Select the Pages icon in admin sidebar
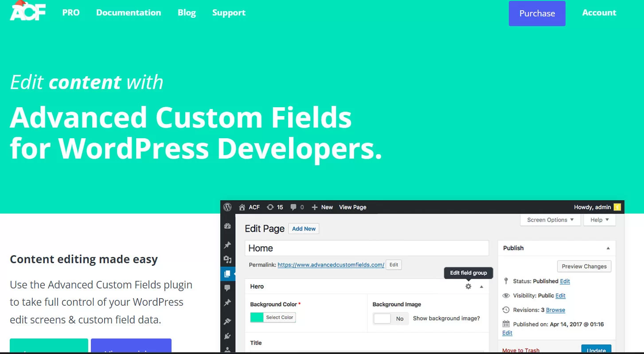Image resolution: width=644 pixels, height=354 pixels. point(228,274)
